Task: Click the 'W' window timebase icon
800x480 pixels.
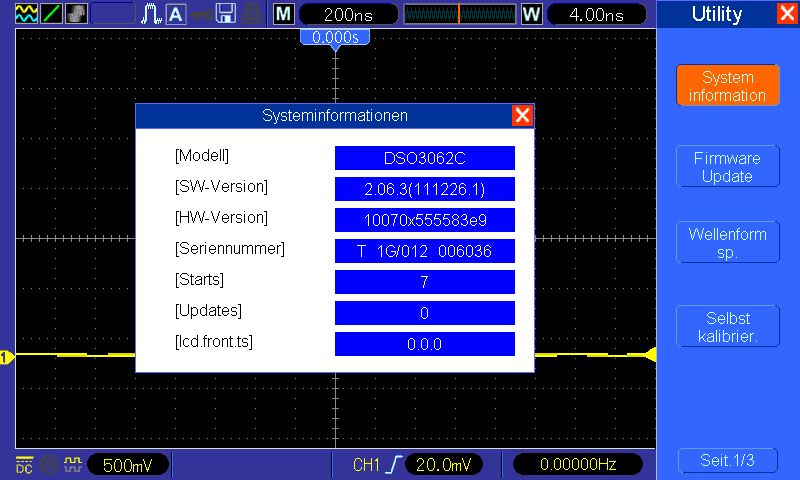Action: click(x=532, y=14)
